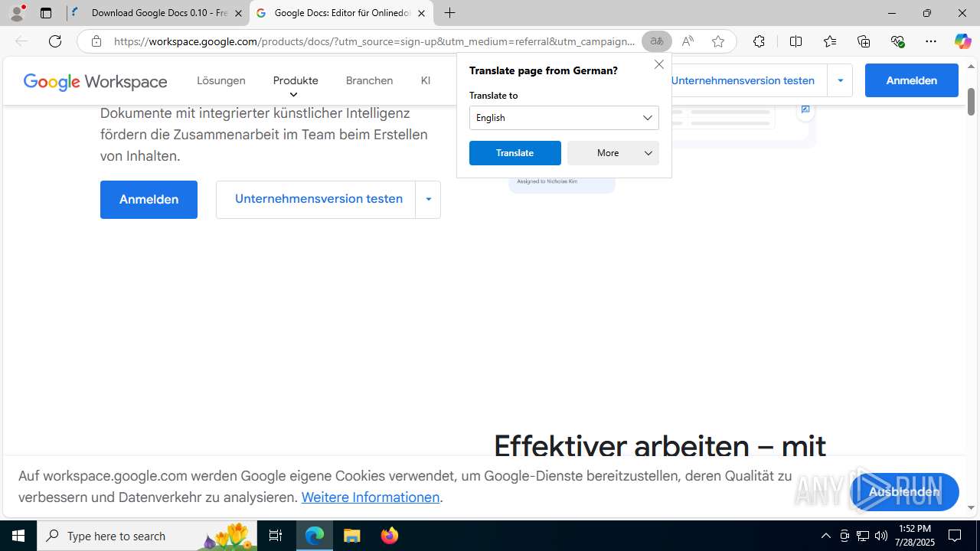Click the scrollbar down arrow

[x=971, y=507]
